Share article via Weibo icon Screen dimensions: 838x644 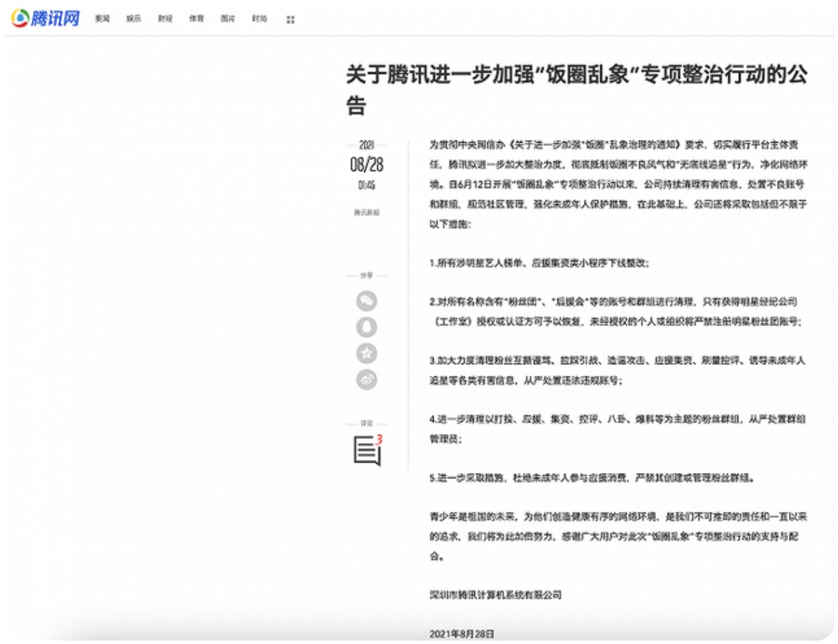point(366,379)
